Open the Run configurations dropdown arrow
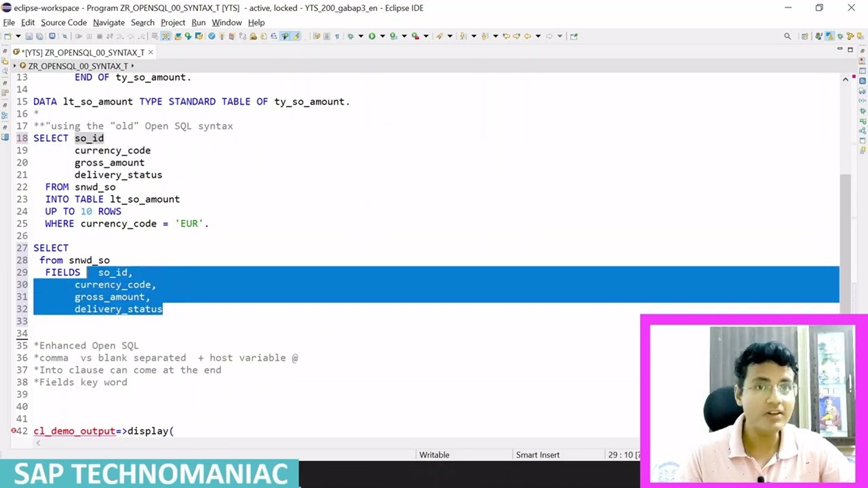The width and height of the screenshot is (868, 488). coord(382,36)
